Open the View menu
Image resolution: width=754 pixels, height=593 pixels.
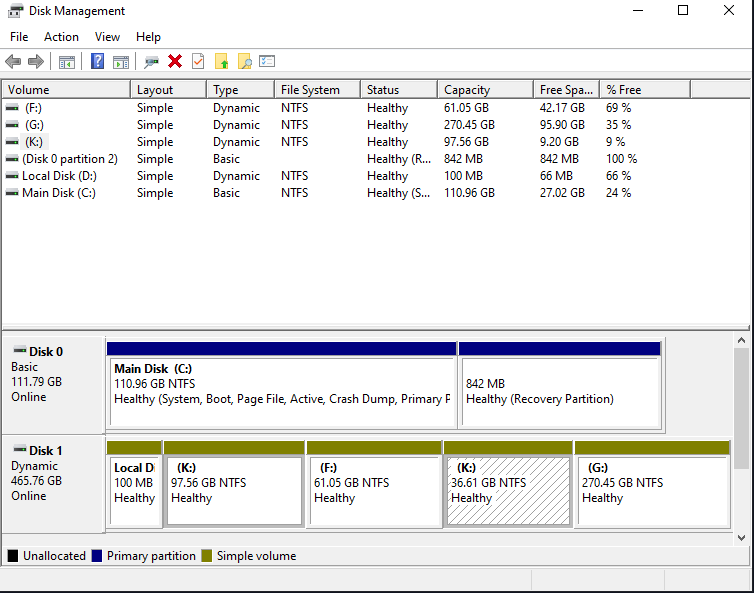click(107, 37)
